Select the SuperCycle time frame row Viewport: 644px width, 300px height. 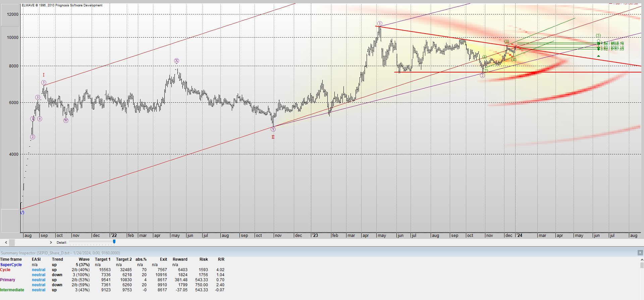click(112, 265)
